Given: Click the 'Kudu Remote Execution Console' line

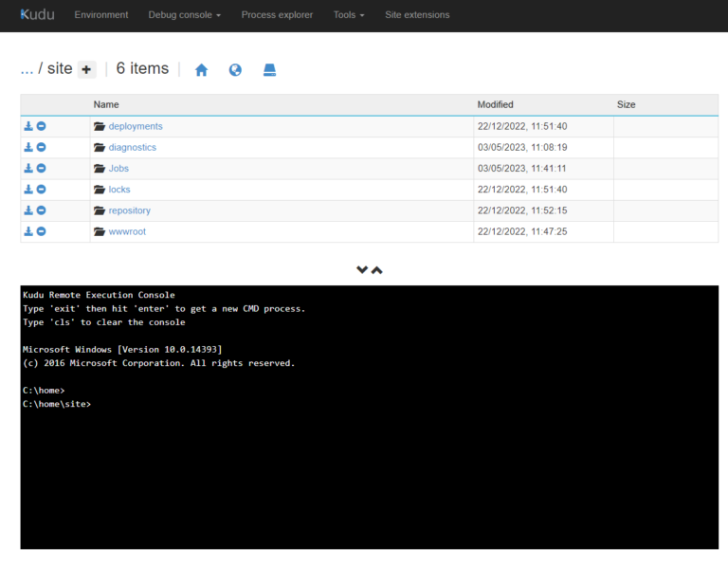Looking at the screenshot, I should tap(99, 295).
